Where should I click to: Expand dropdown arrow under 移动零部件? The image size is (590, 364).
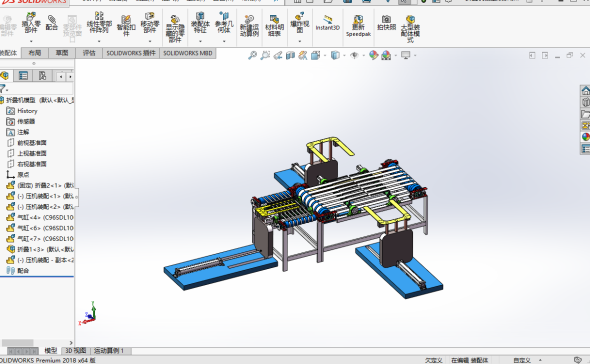click(x=150, y=41)
